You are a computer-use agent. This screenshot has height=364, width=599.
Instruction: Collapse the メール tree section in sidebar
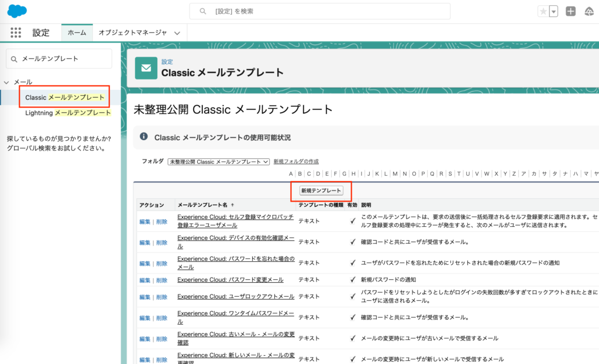click(6, 82)
